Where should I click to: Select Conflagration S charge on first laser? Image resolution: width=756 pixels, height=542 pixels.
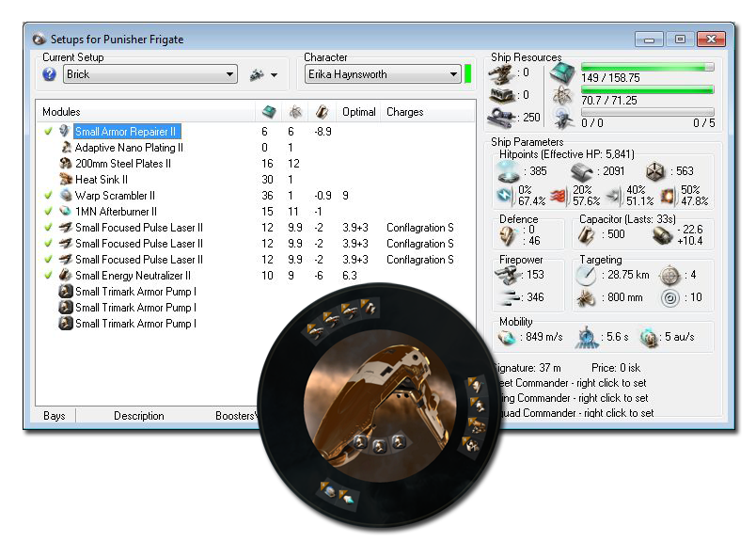(420, 228)
